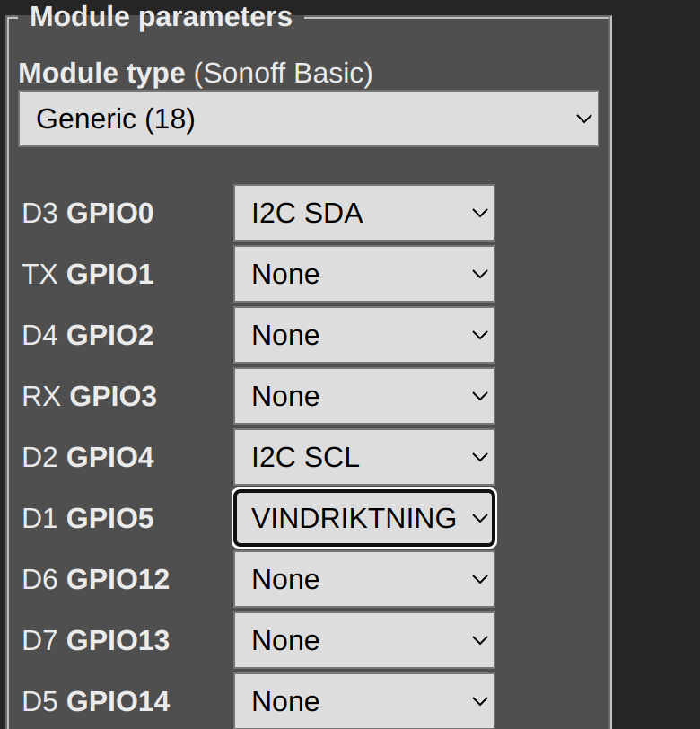Click the Module type (Sonoff Basic) label

pos(196,74)
